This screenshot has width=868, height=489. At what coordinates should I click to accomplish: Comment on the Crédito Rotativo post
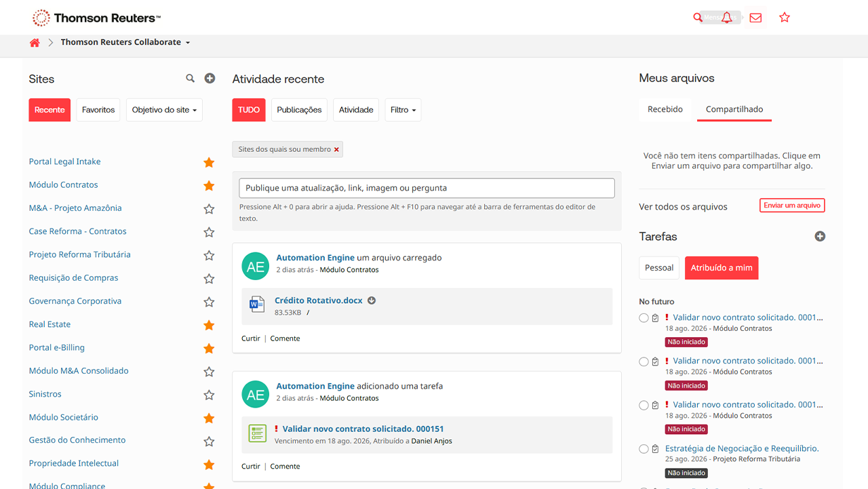(x=285, y=338)
